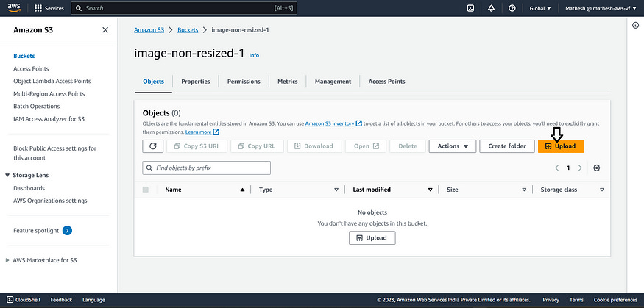Switch to the Management tab

tap(333, 81)
